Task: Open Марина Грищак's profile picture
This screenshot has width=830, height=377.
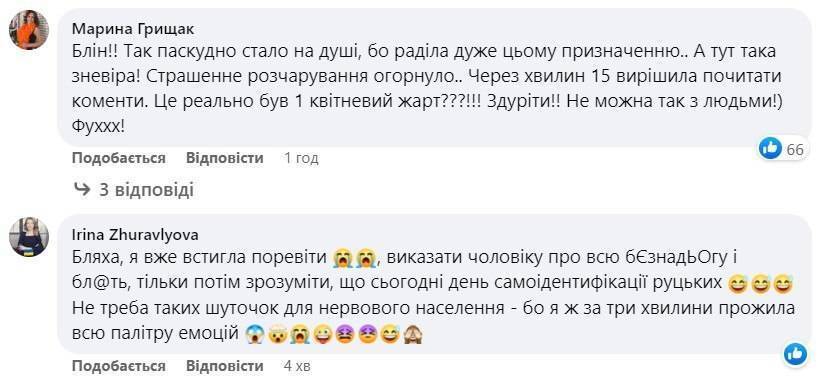Action: pos(29,30)
